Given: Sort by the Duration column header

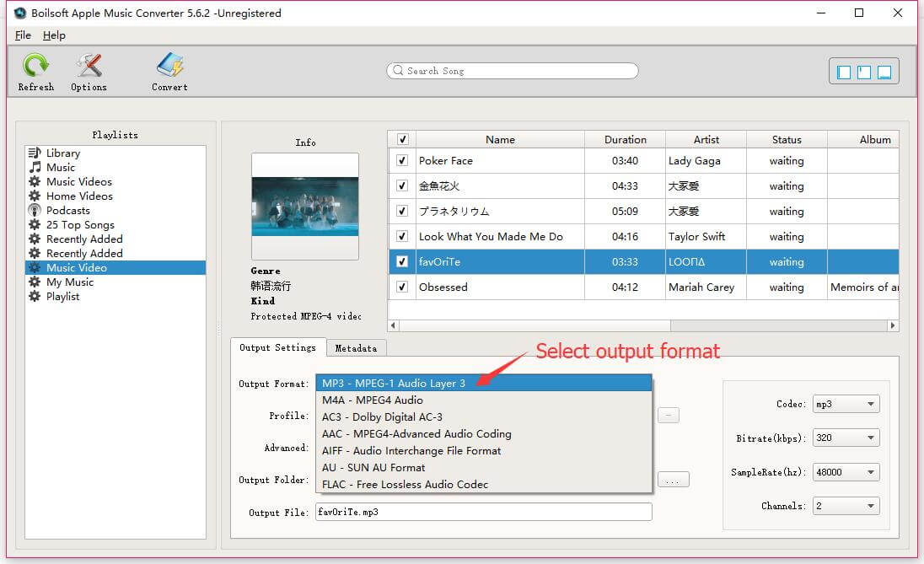Looking at the screenshot, I should 626,139.
